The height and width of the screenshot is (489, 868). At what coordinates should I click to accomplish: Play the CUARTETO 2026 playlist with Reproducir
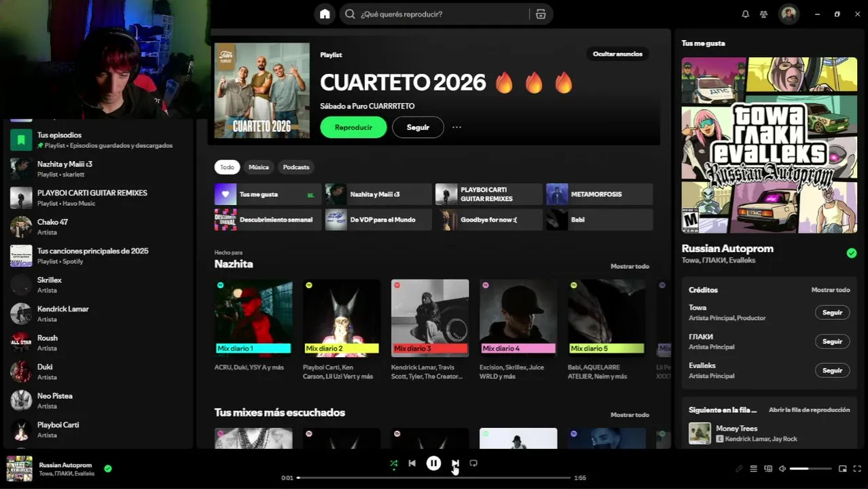(x=353, y=127)
